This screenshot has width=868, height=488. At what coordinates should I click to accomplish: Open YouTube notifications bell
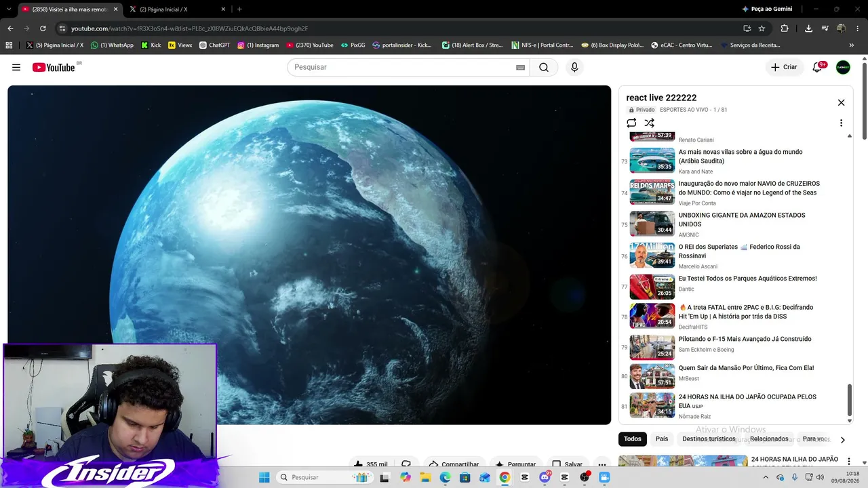(817, 67)
